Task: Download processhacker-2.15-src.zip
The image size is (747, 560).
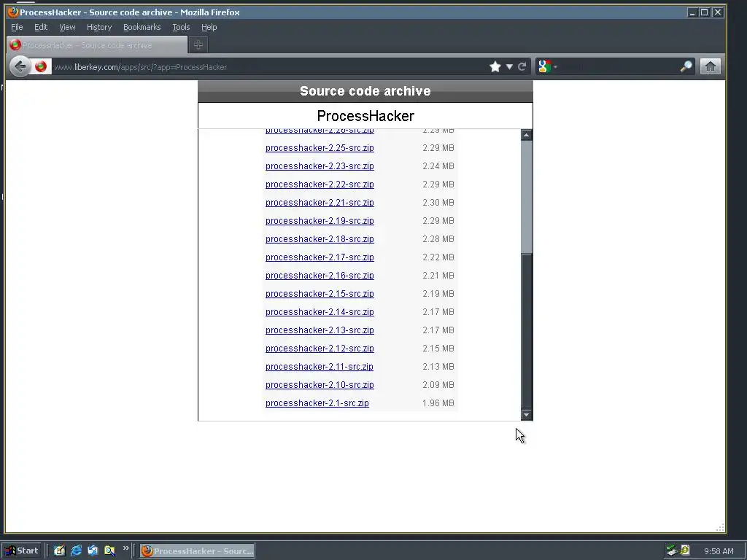Action: tap(320, 294)
